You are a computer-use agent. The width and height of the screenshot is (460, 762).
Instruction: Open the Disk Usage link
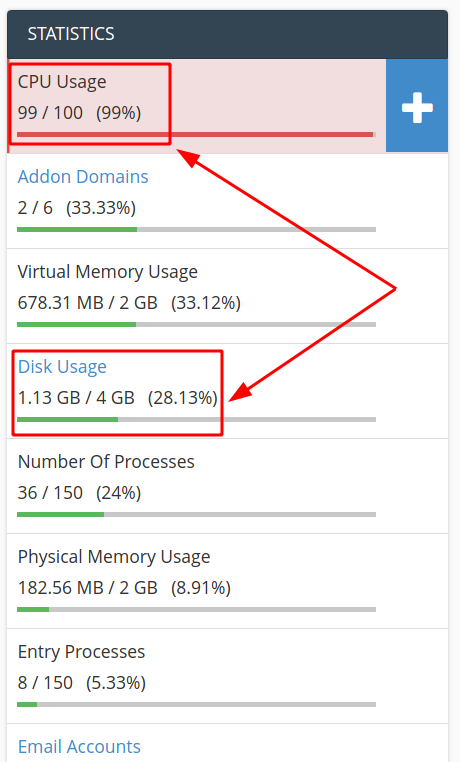tap(62, 366)
